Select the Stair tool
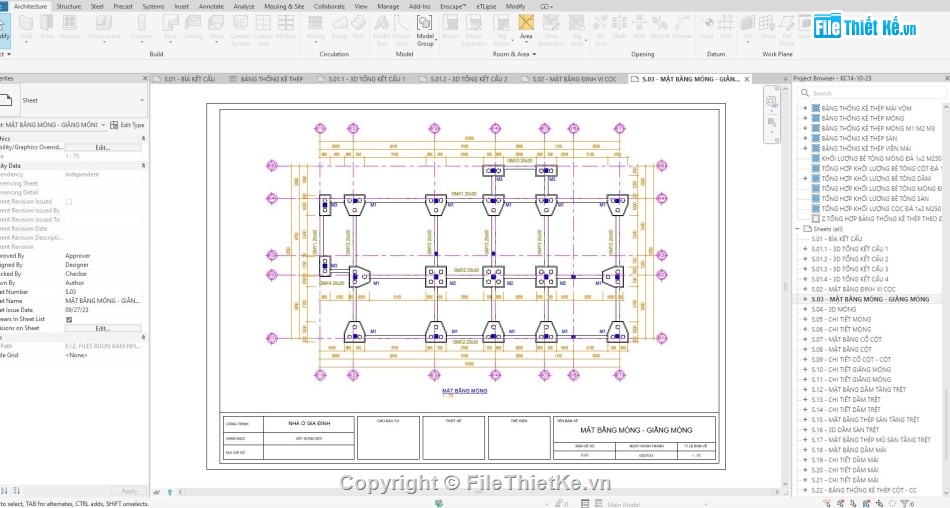The image size is (950, 508). pyautogui.click(x=359, y=27)
